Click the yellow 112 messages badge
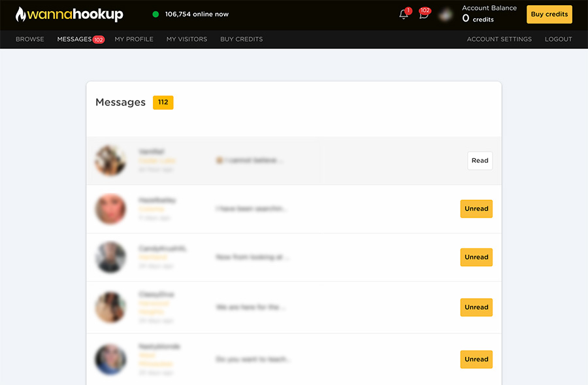 163,102
